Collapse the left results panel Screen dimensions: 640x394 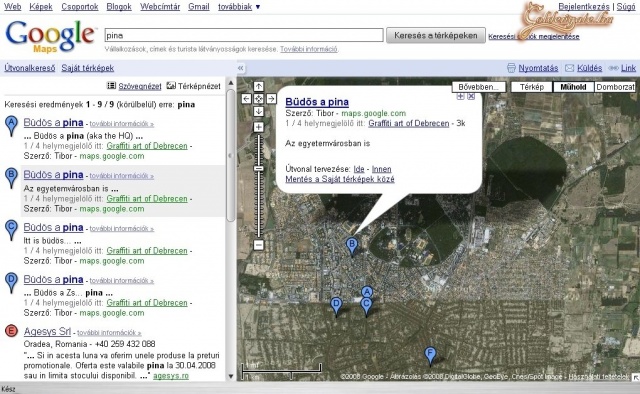tap(241, 68)
